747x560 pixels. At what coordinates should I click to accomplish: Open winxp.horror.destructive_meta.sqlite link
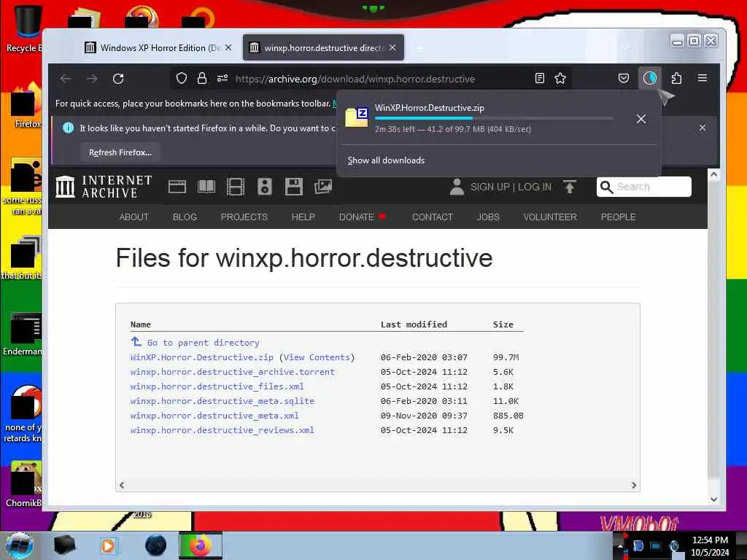[222, 401]
